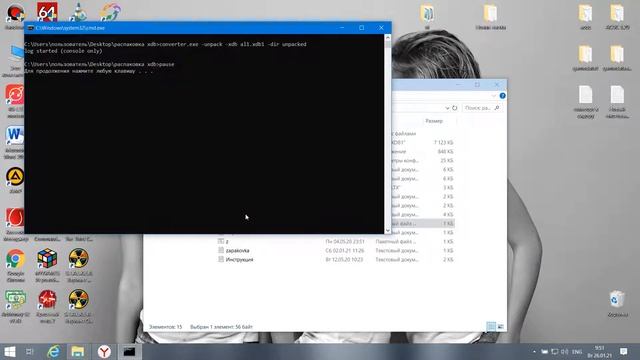Click the cmd window title bar icon

tap(30, 28)
